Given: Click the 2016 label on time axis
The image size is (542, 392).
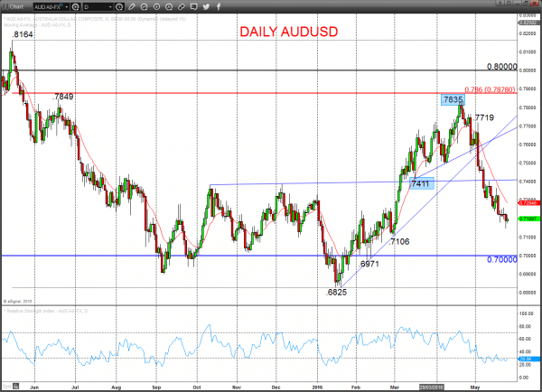Looking at the screenshot, I should click(317, 387).
